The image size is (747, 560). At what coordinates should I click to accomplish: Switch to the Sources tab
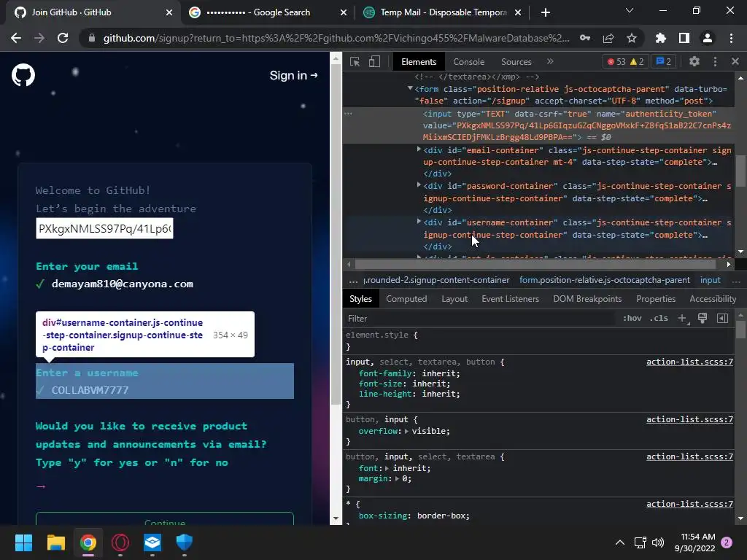click(516, 62)
